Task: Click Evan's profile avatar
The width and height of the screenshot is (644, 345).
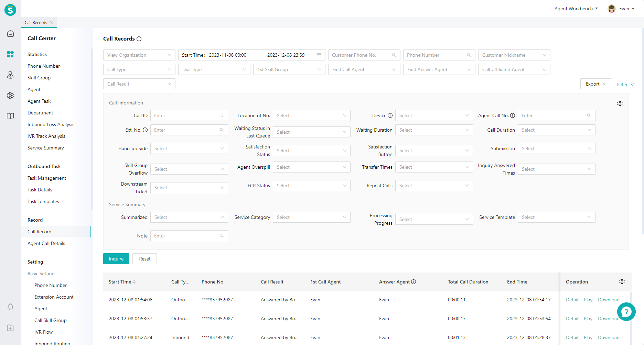Action: 612,9
